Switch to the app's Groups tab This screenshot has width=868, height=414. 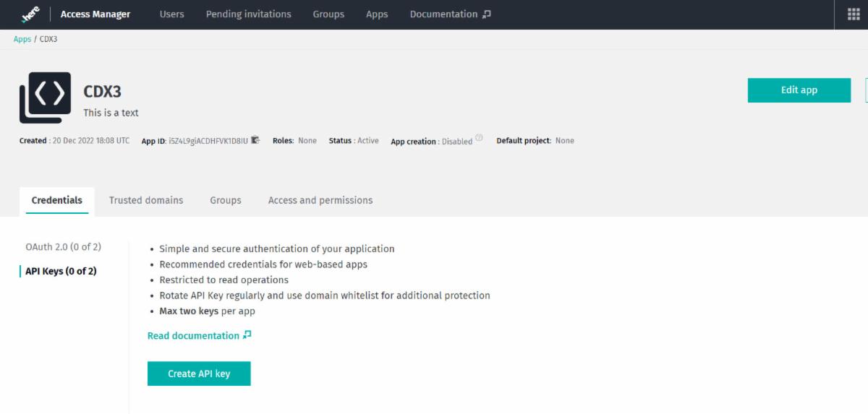226,200
